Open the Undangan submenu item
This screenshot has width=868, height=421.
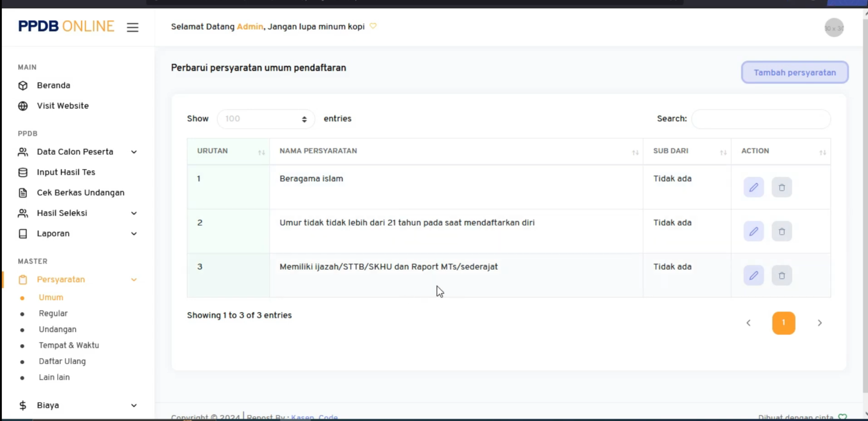point(58,329)
